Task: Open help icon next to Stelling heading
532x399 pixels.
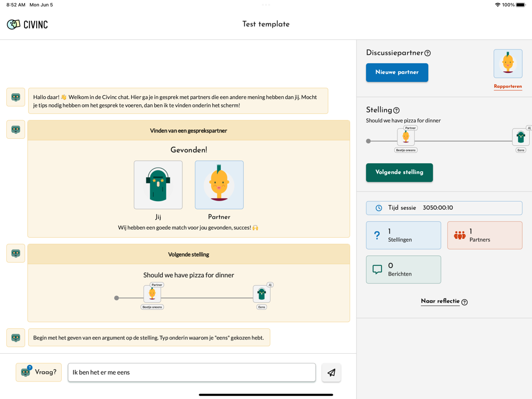Action: point(396,110)
